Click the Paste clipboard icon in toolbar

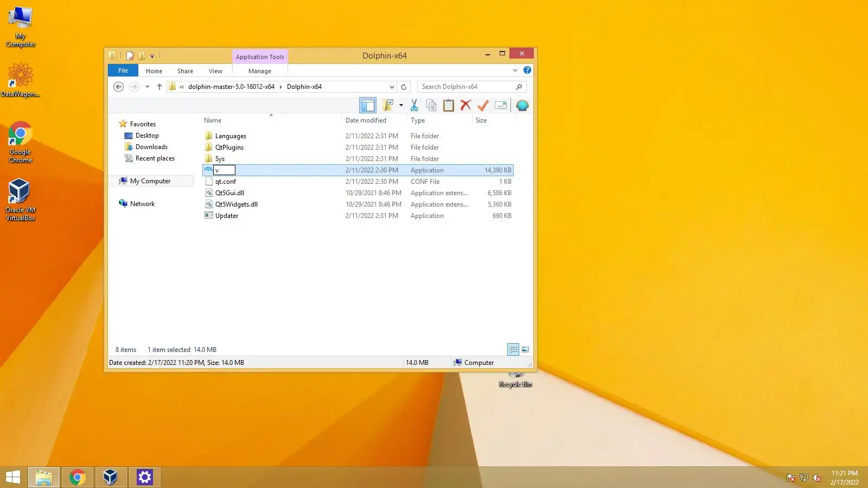tap(449, 105)
